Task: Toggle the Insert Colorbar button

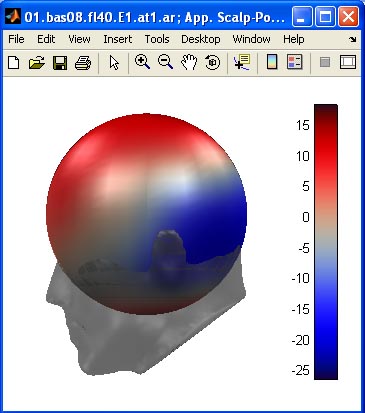Action: point(272,62)
